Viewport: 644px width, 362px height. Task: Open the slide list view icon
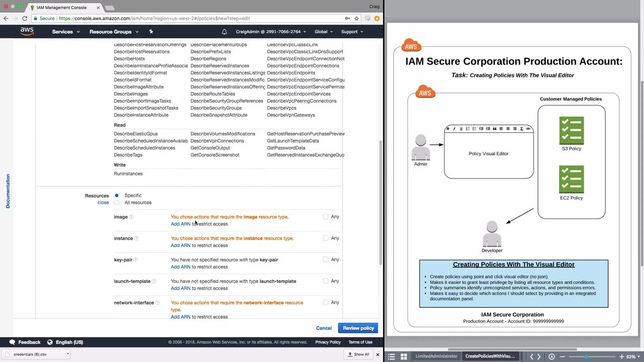coord(391,356)
